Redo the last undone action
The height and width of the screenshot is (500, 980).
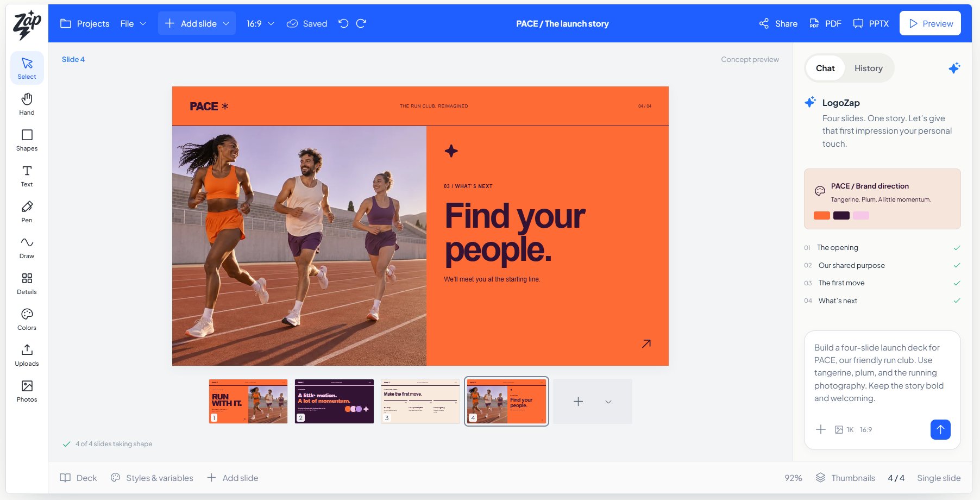click(x=361, y=23)
